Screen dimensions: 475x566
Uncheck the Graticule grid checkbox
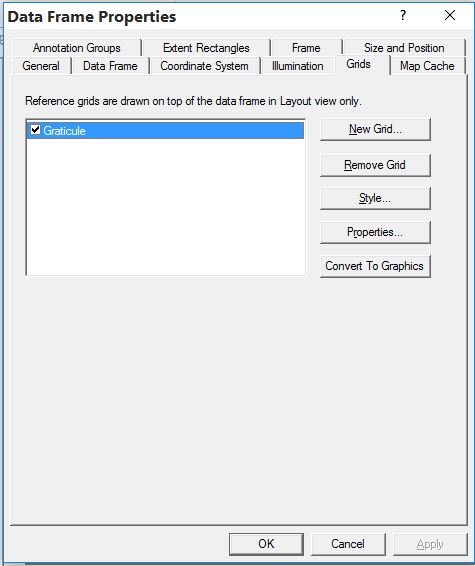pyautogui.click(x=35, y=129)
